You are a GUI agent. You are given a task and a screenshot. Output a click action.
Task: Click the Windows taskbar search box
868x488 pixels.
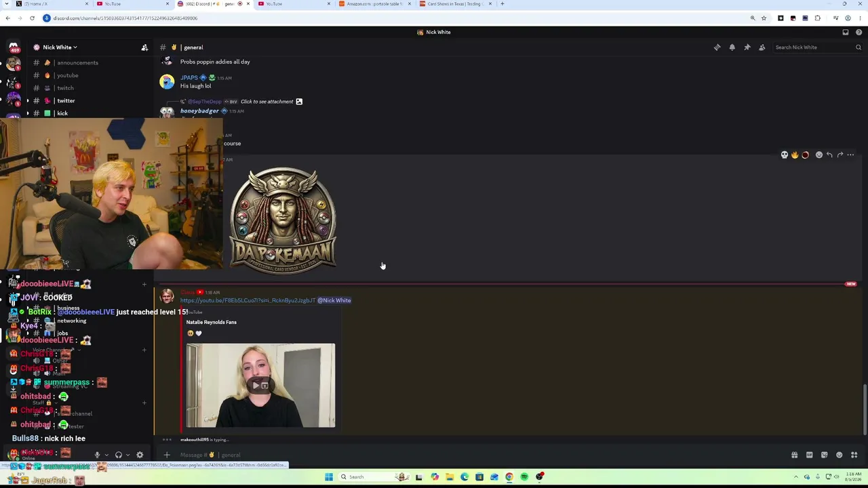click(373, 477)
